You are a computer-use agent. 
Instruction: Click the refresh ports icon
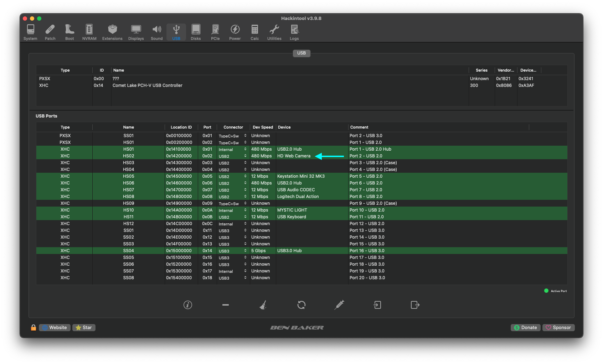301,305
